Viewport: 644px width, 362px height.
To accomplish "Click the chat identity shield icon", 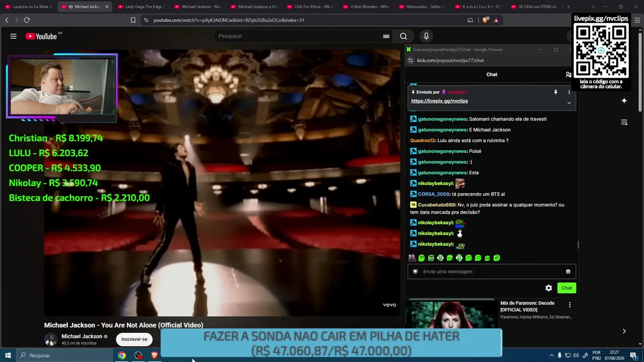I will pyautogui.click(x=415, y=271).
